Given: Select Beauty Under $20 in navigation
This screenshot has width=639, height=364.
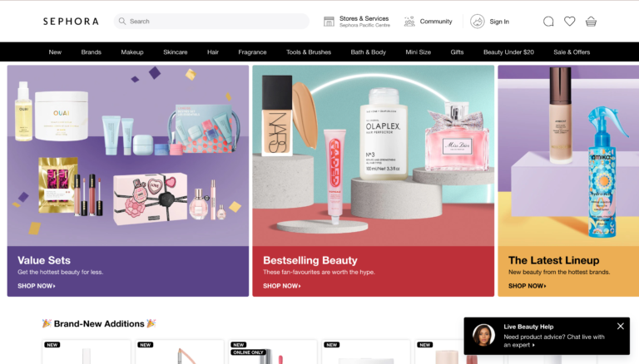Looking at the screenshot, I should coord(508,52).
